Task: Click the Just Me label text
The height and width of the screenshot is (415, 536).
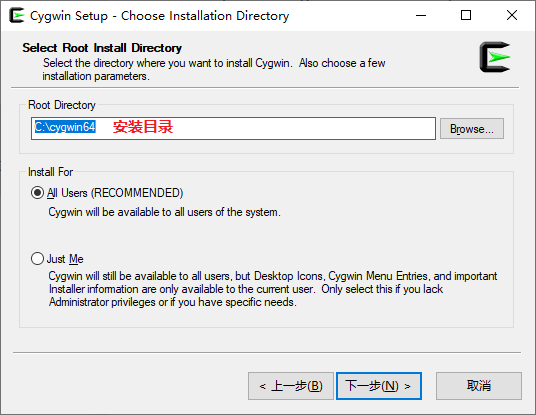Action: tap(65, 259)
